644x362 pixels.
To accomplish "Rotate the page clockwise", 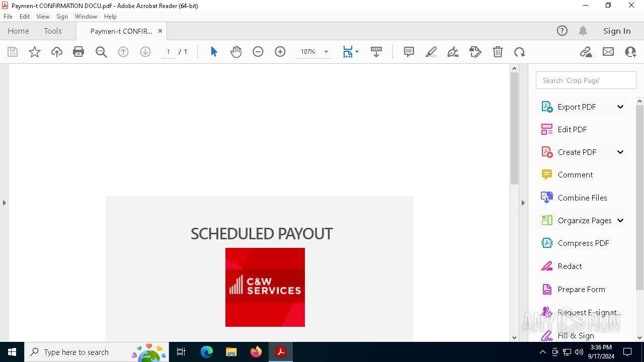I will [x=520, y=52].
